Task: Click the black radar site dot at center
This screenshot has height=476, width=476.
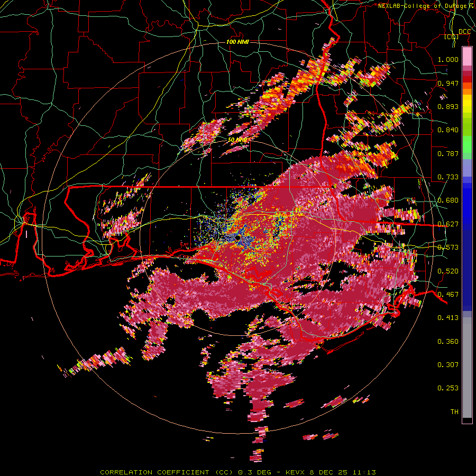Action: pyautogui.click(x=237, y=237)
